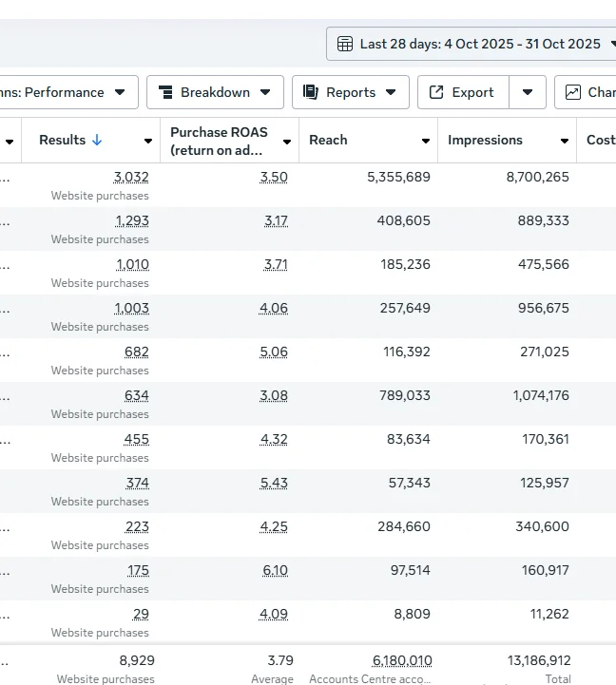Click the Reach column header
This screenshot has height=685, width=616.
point(328,140)
